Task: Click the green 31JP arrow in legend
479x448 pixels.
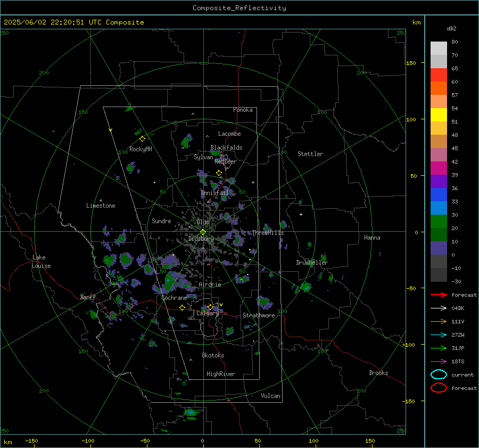Action: [x=439, y=348]
